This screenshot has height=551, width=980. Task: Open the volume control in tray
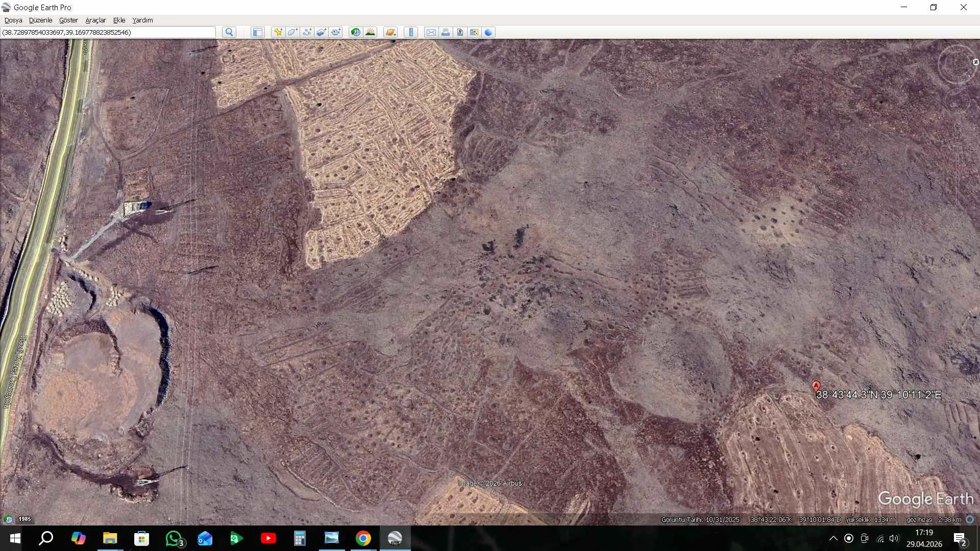(x=894, y=538)
